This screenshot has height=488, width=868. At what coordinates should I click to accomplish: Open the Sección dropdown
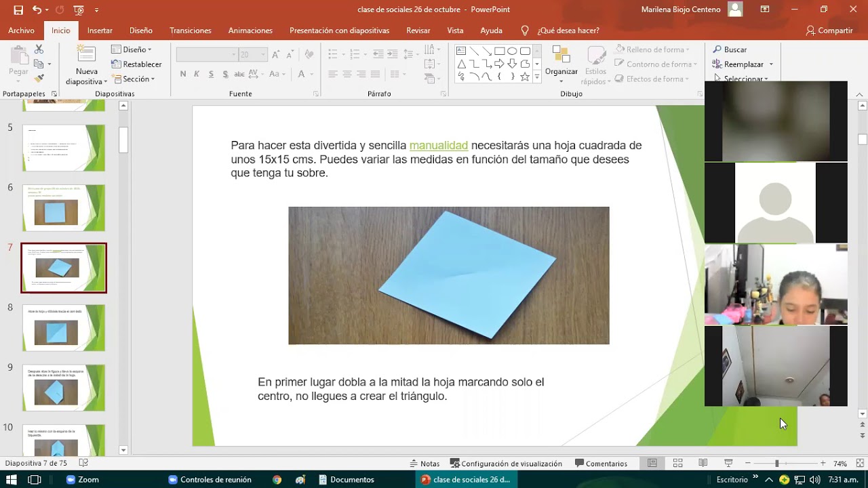coord(133,79)
